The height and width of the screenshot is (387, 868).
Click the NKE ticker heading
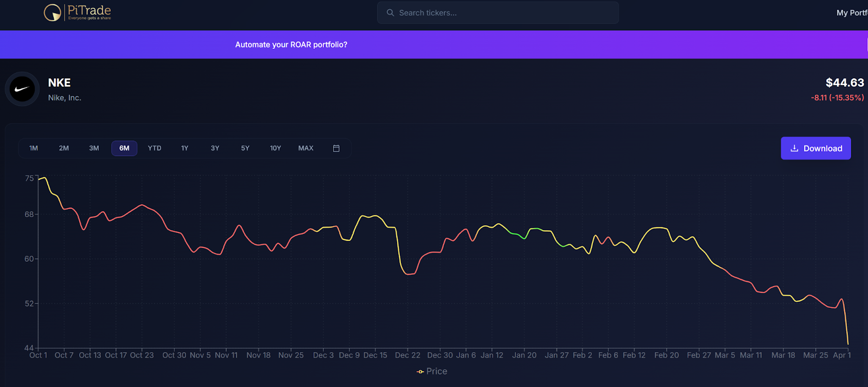(x=59, y=83)
